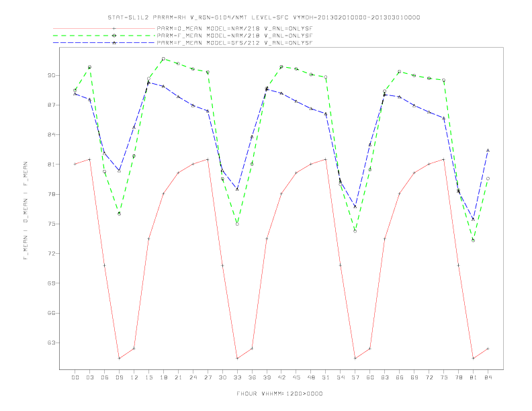
Task: Click x-axis forecast hour label 45
Action: coord(296,377)
